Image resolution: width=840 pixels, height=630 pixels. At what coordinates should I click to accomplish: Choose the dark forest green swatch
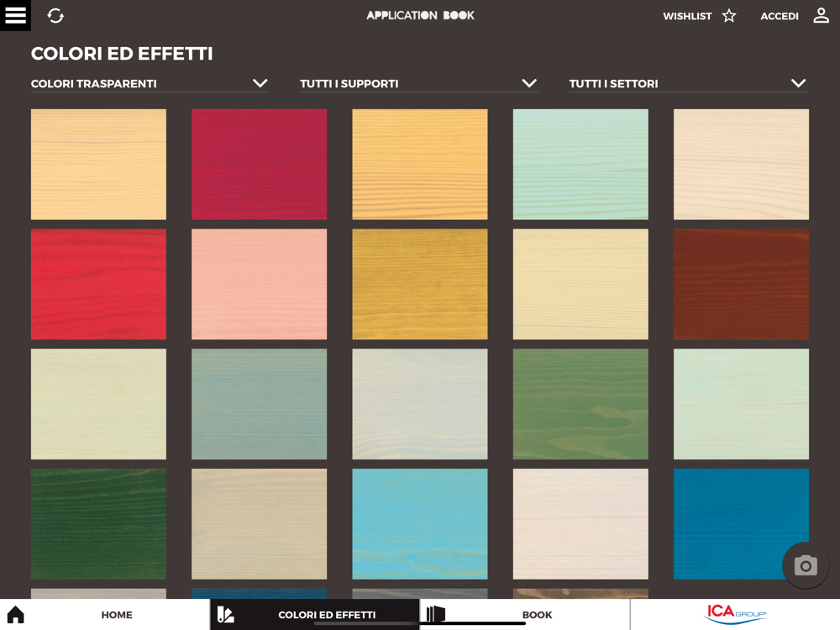[98, 524]
